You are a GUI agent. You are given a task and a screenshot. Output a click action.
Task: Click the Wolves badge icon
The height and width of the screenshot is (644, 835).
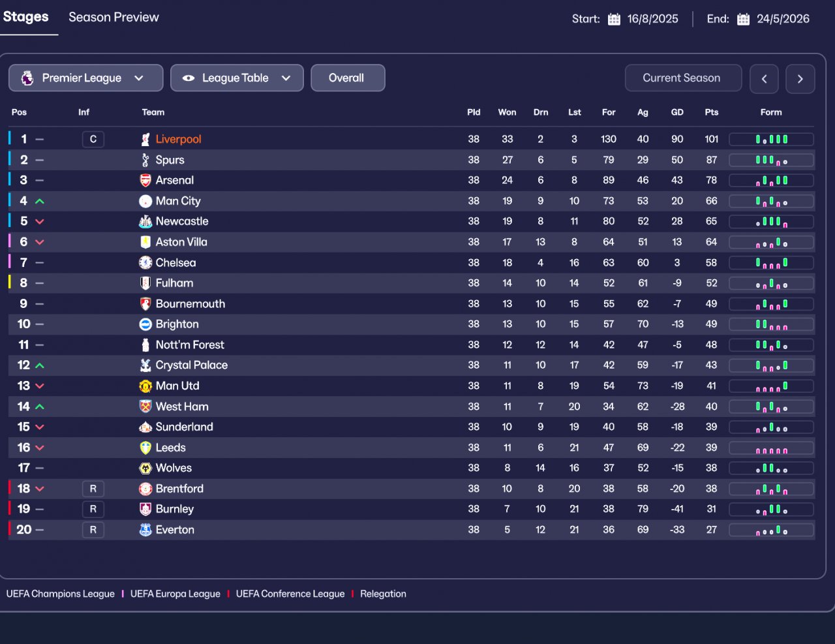tap(145, 468)
